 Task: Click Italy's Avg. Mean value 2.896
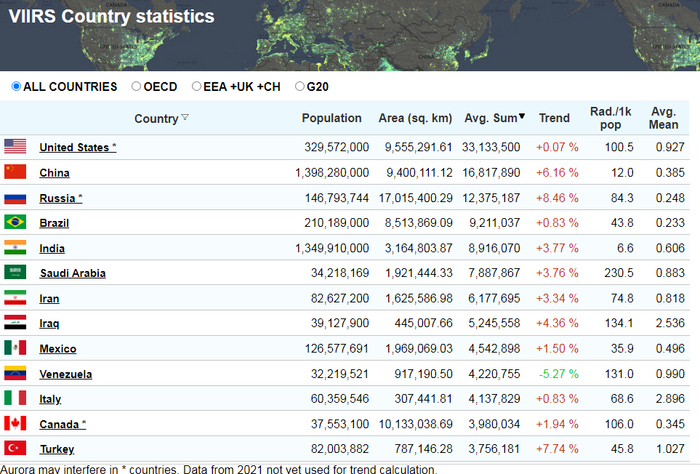[670, 399]
